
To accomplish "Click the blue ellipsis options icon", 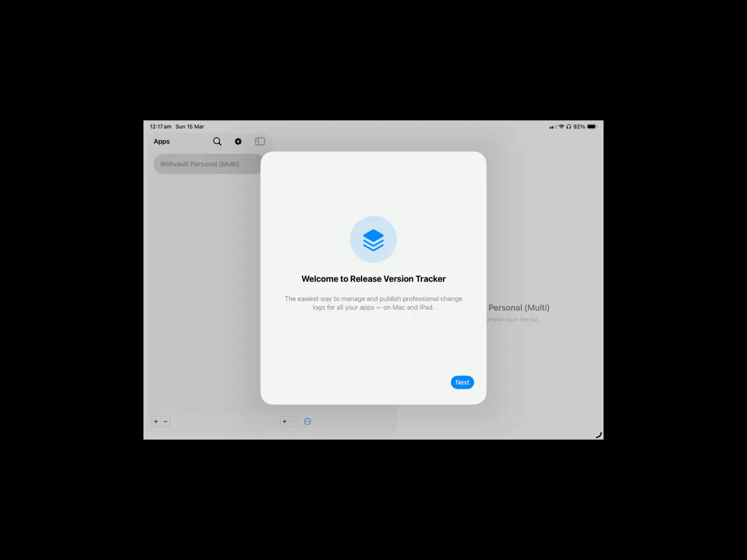I will pyautogui.click(x=307, y=421).
